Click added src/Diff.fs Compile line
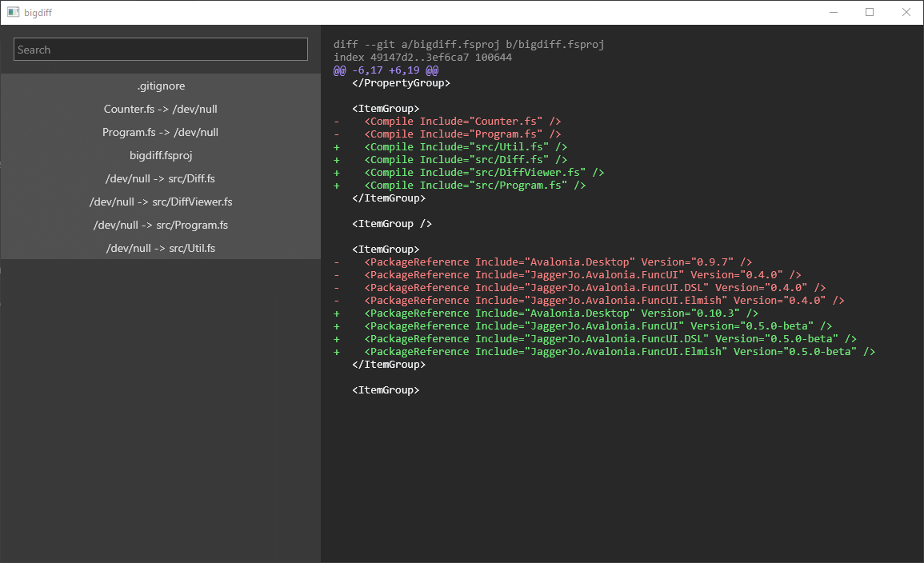The image size is (924, 563). coord(450,160)
